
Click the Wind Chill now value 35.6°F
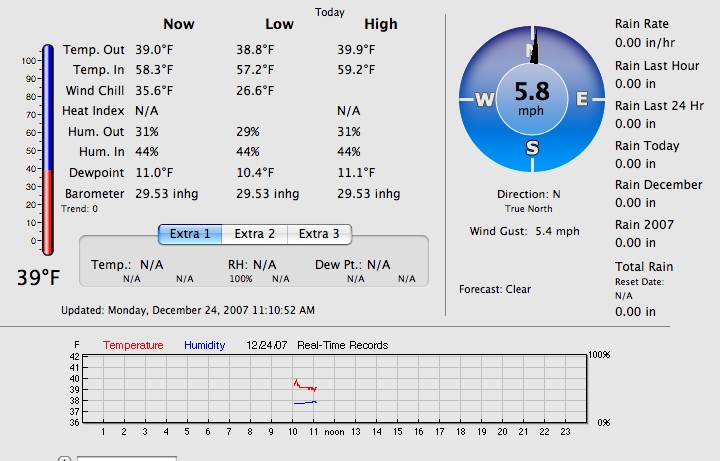click(x=154, y=90)
